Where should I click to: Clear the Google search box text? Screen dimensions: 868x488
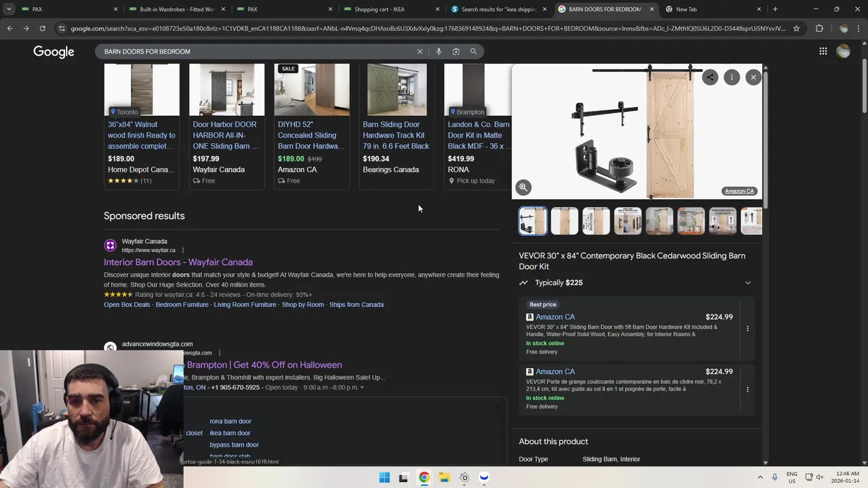[420, 52]
